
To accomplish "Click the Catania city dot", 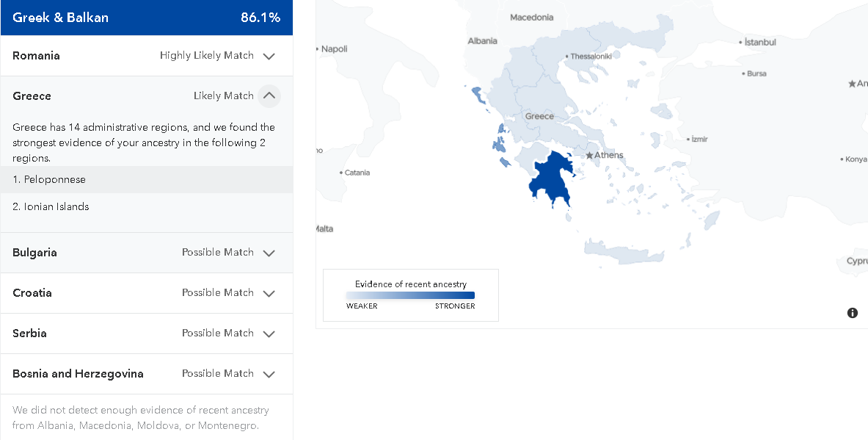I will [x=341, y=173].
